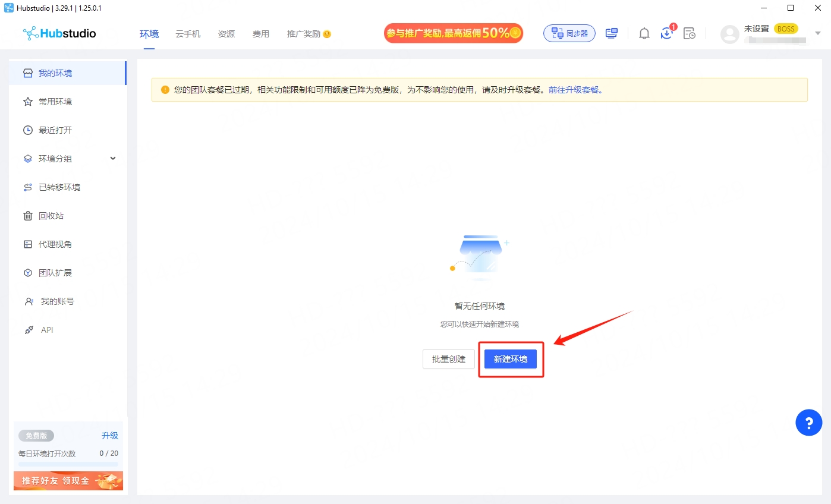Switch to the 费用 tab

[x=260, y=34]
